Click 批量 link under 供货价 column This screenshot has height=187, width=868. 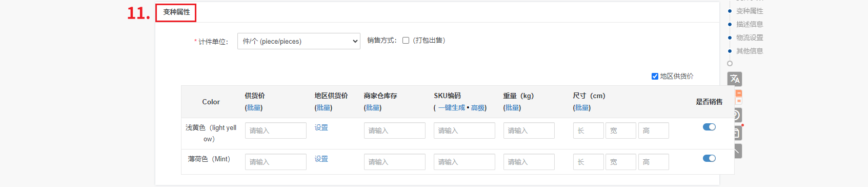[x=254, y=107]
